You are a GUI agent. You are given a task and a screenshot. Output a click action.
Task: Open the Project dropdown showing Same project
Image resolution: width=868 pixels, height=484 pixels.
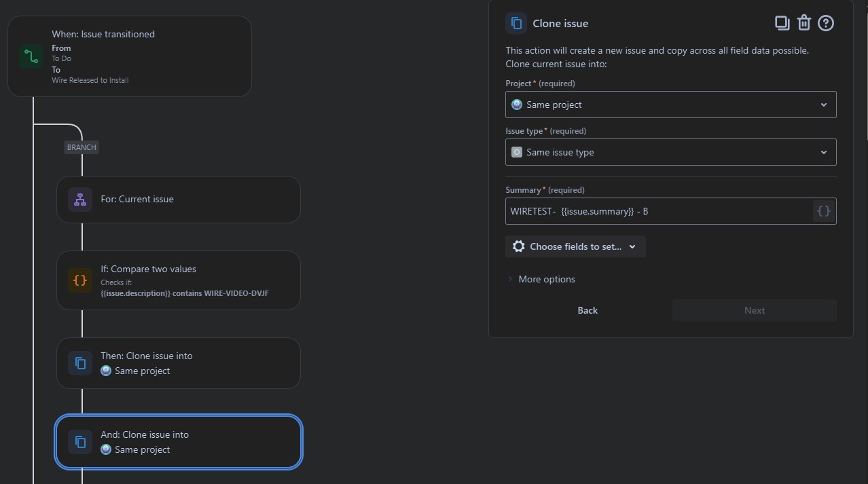pyautogui.click(x=670, y=105)
